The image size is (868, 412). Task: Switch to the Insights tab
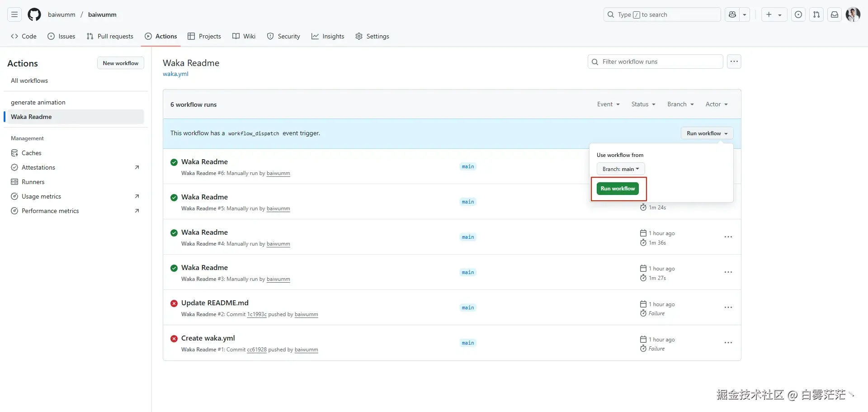click(x=328, y=36)
